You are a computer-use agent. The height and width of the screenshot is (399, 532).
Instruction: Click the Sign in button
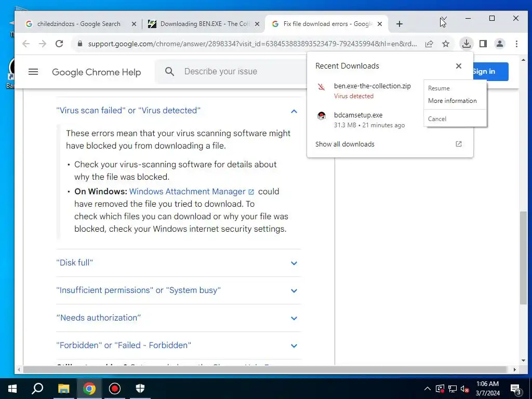pos(490,72)
